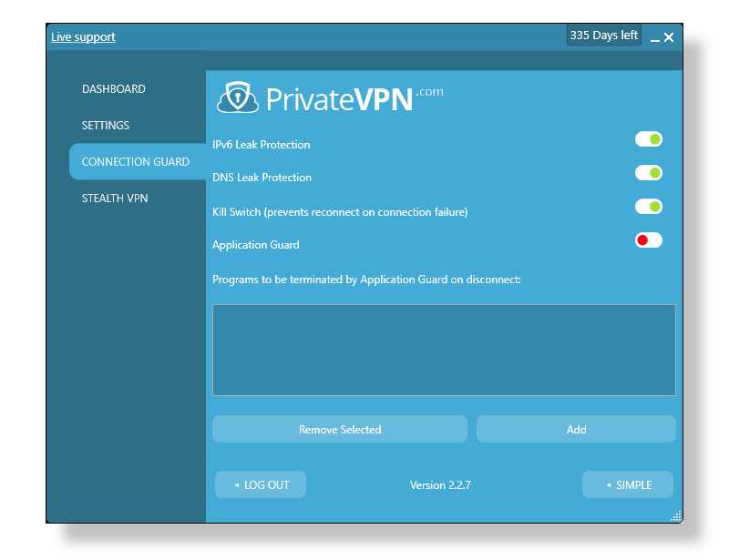Click the arrow icon inside the SIMPLE button

tap(607, 484)
